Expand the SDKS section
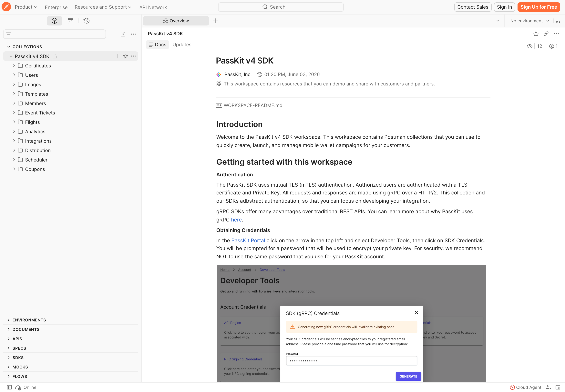The image size is (565, 392). (x=9, y=358)
